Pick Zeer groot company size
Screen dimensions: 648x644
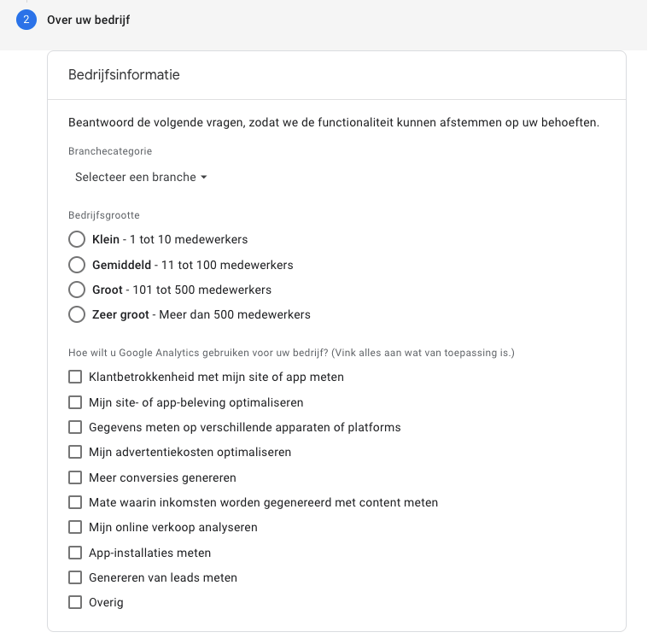click(77, 314)
